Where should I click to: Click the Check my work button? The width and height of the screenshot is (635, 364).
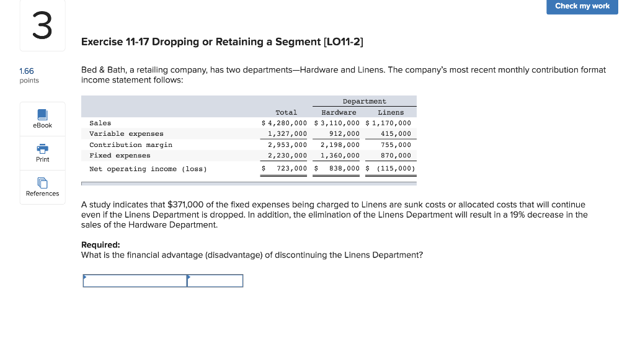582,7
